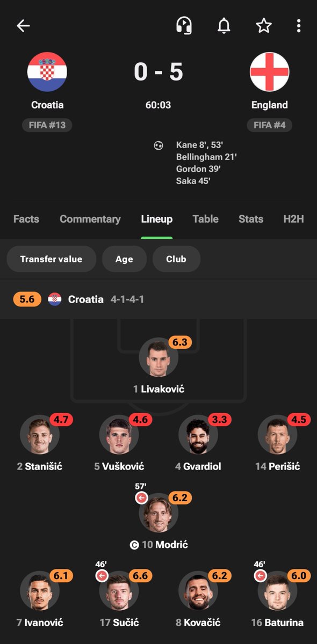317x644 pixels.
Task: Tap the back arrow icon
Action: [23, 25]
